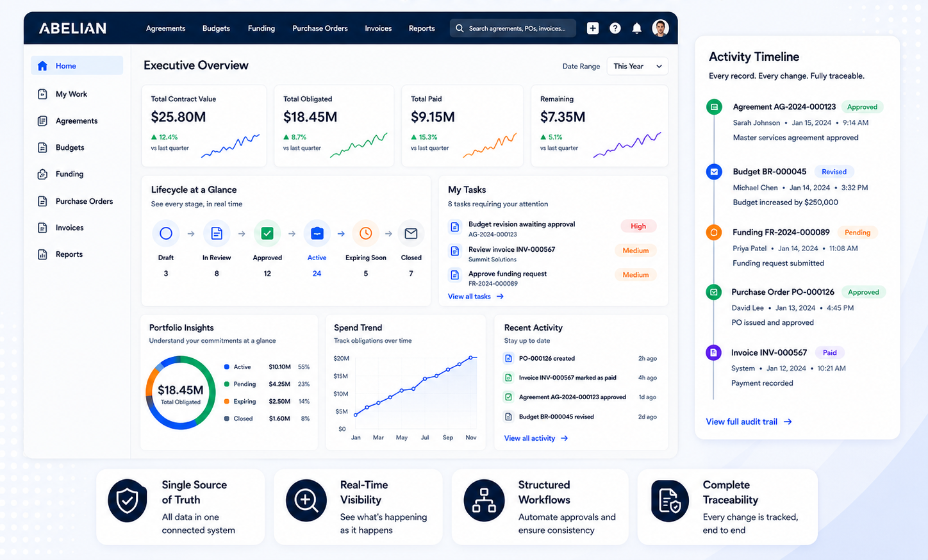Viewport: 928px width, 560px height.
Task: Click the gray Closed legend swatch
Action: pos(227,418)
